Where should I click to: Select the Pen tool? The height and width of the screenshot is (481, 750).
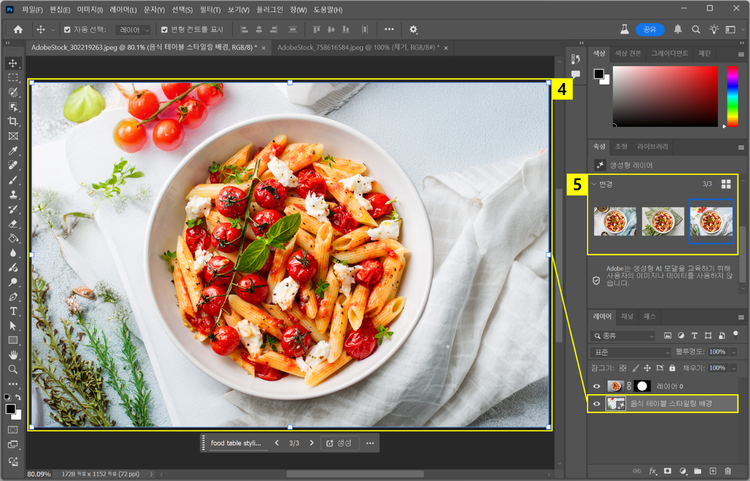13,297
